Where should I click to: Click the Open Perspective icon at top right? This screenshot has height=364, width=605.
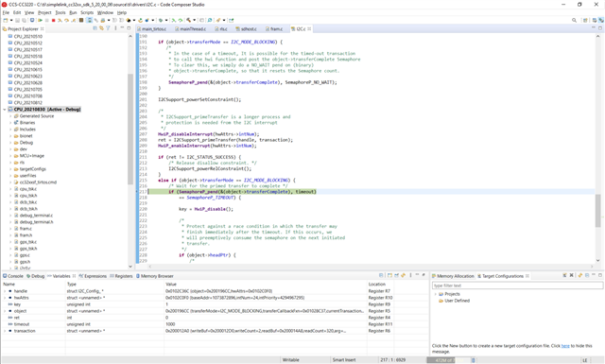point(585,20)
